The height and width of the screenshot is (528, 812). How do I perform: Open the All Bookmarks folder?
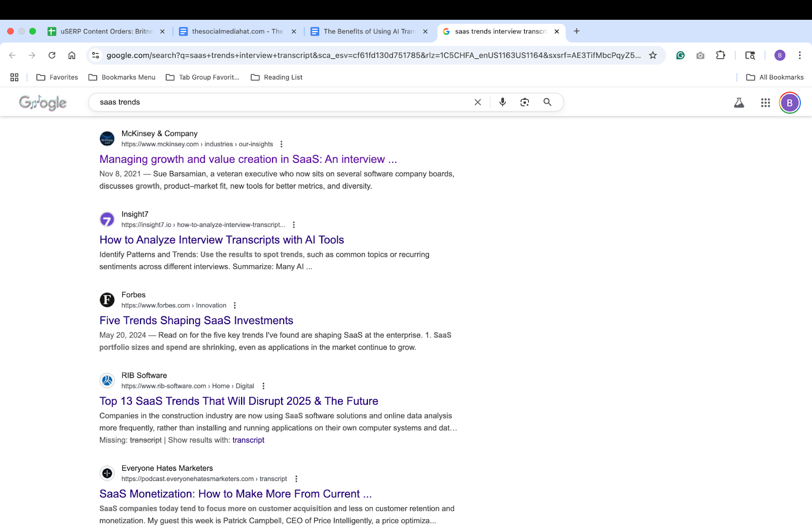[775, 77]
